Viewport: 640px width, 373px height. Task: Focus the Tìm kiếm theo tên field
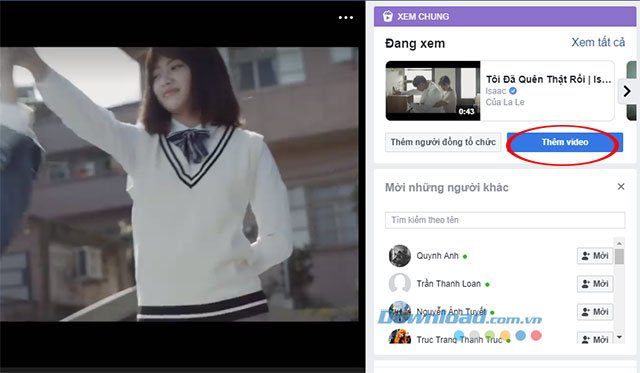point(505,220)
